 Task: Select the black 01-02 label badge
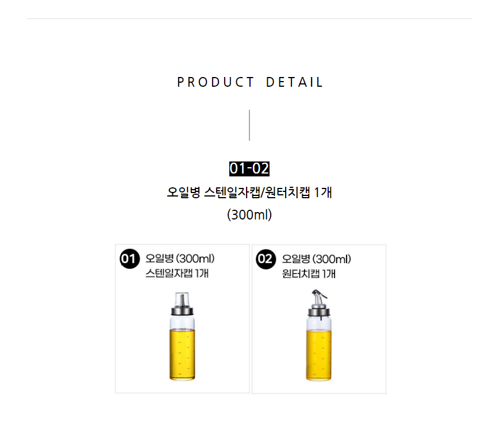coord(249,169)
